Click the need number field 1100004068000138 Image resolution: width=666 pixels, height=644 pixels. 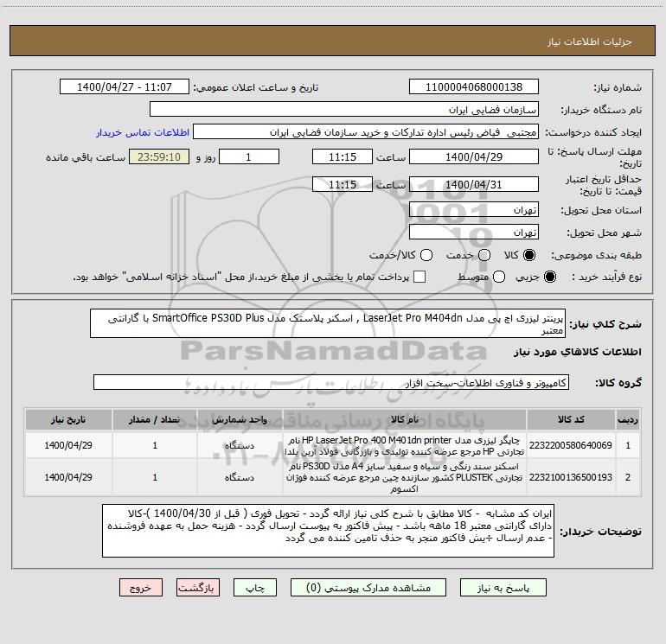coord(474,87)
